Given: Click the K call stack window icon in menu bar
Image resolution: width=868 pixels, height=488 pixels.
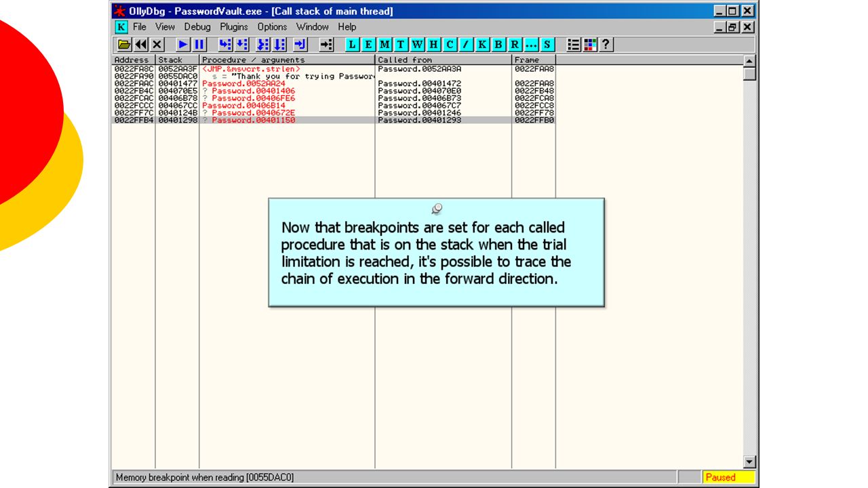Looking at the screenshot, I should click(x=121, y=27).
